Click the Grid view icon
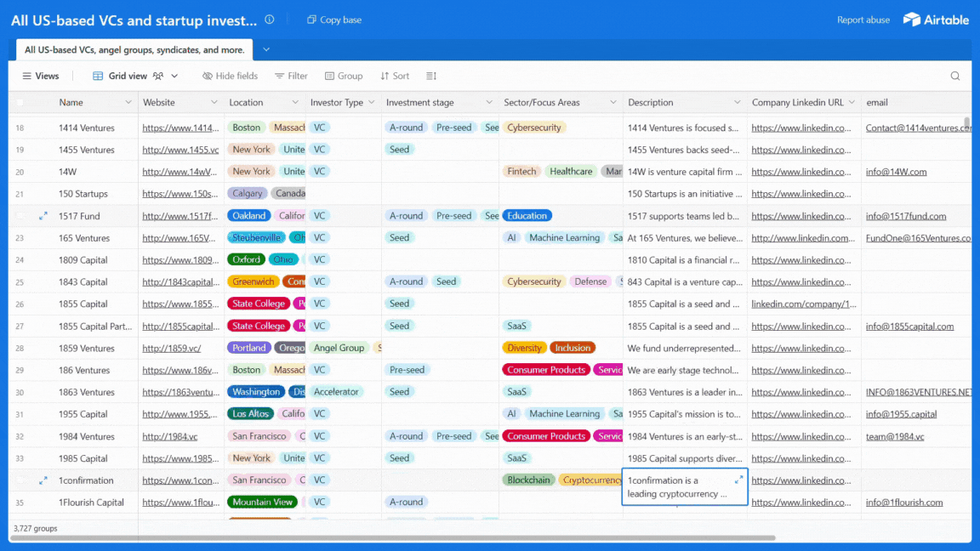The height and width of the screenshot is (551, 980). [x=98, y=76]
